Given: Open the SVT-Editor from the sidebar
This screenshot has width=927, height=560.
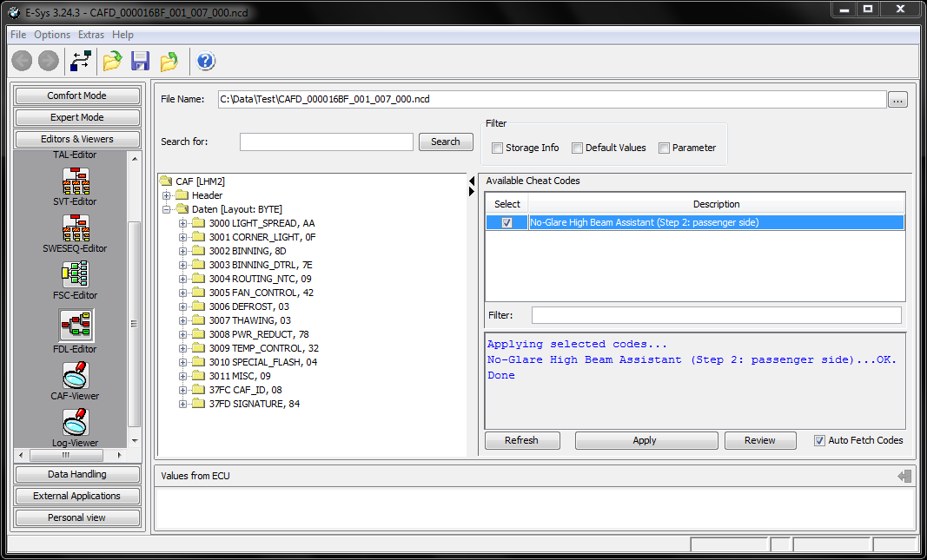Looking at the screenshot, I should (76, 181).
